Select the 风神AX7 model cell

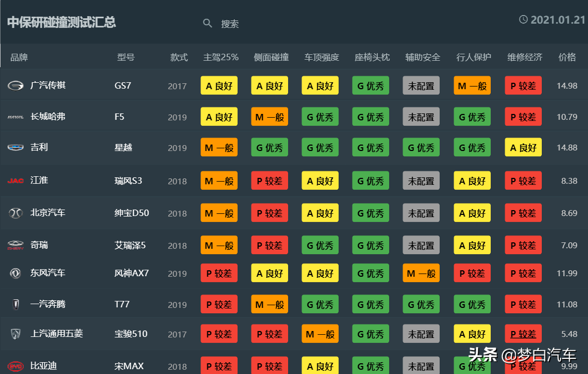pos(132,273)
